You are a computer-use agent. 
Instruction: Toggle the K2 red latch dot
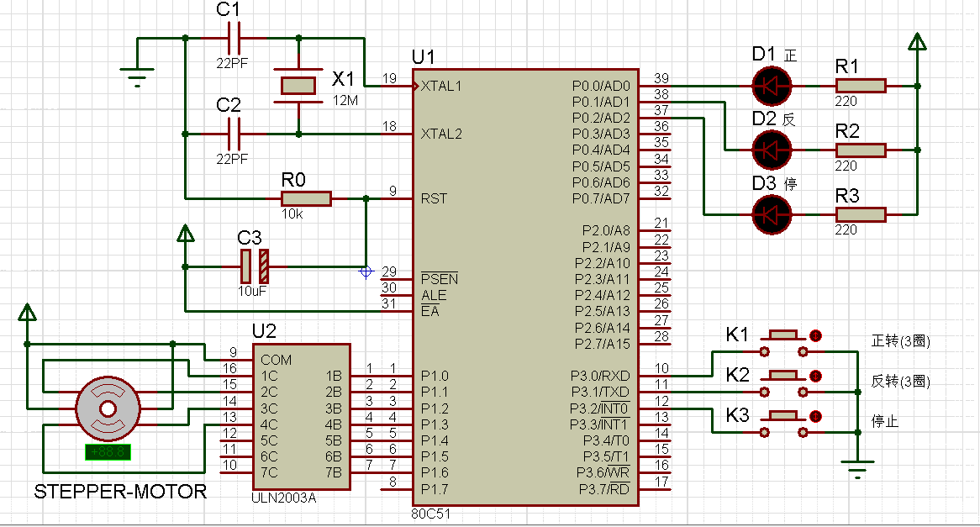(x=815, y=377)
